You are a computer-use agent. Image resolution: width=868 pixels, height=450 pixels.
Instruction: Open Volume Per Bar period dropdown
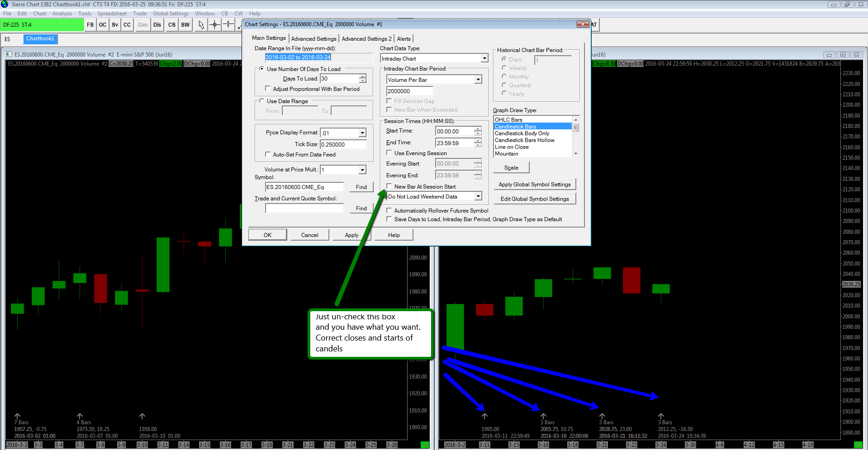point(478,80)
